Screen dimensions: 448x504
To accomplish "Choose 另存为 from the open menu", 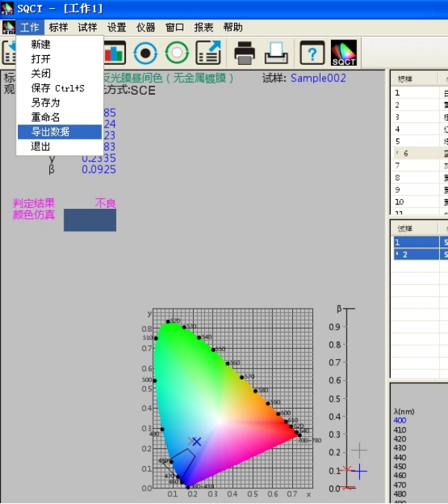I will pos(45,103).
